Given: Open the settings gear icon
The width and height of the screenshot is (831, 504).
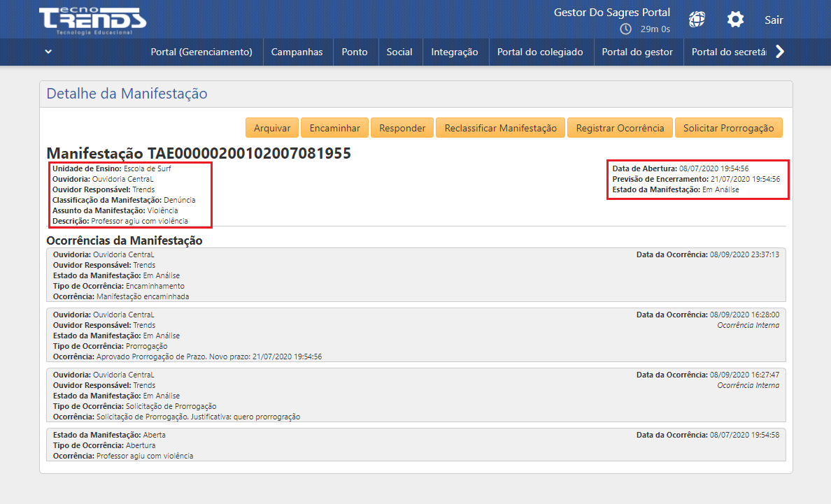Looking at the screenshot, I should 735,20.
